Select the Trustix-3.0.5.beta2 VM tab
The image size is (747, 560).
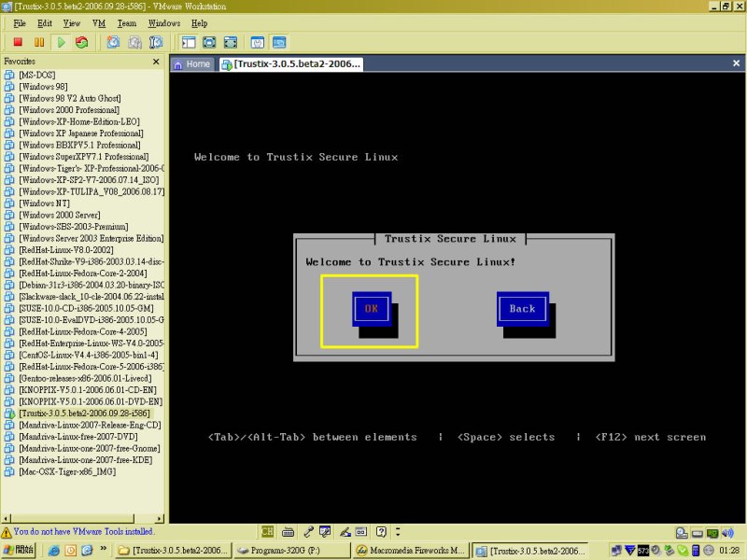coord(291,63)
